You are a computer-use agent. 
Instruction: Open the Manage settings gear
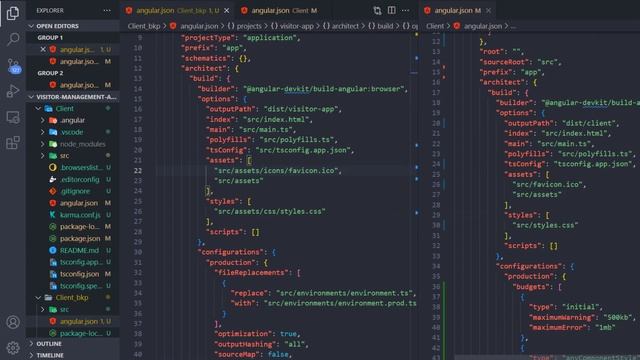coord(13,348)
